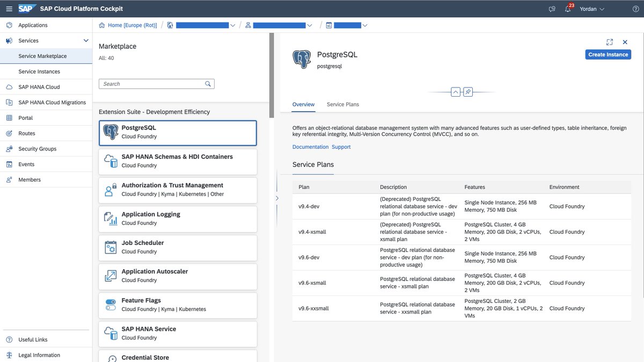Screen dimensions: 644x362
Task: Click the Events calendar icon
Action: (9, 164)
